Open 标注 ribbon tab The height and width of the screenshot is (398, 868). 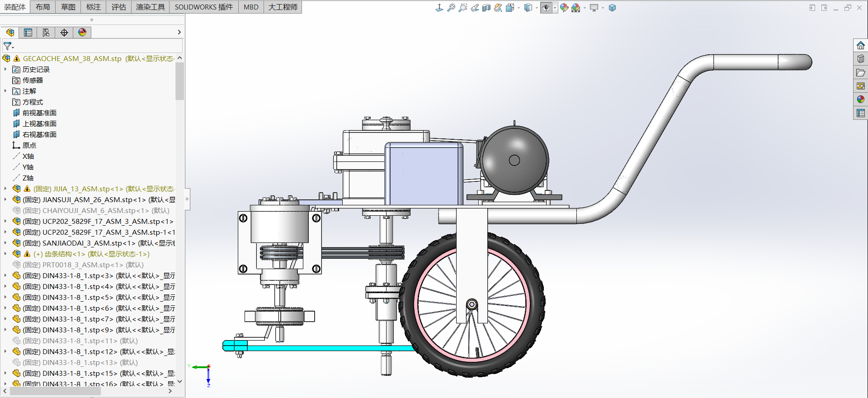94,7
